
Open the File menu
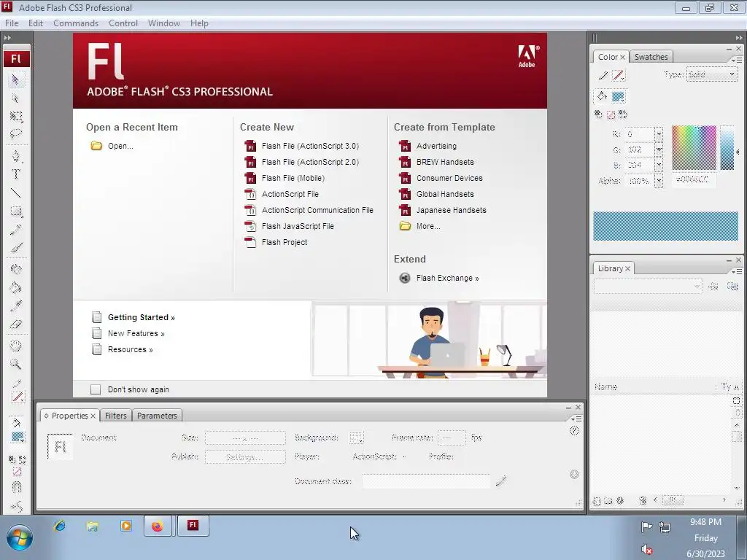click(12, 23)
